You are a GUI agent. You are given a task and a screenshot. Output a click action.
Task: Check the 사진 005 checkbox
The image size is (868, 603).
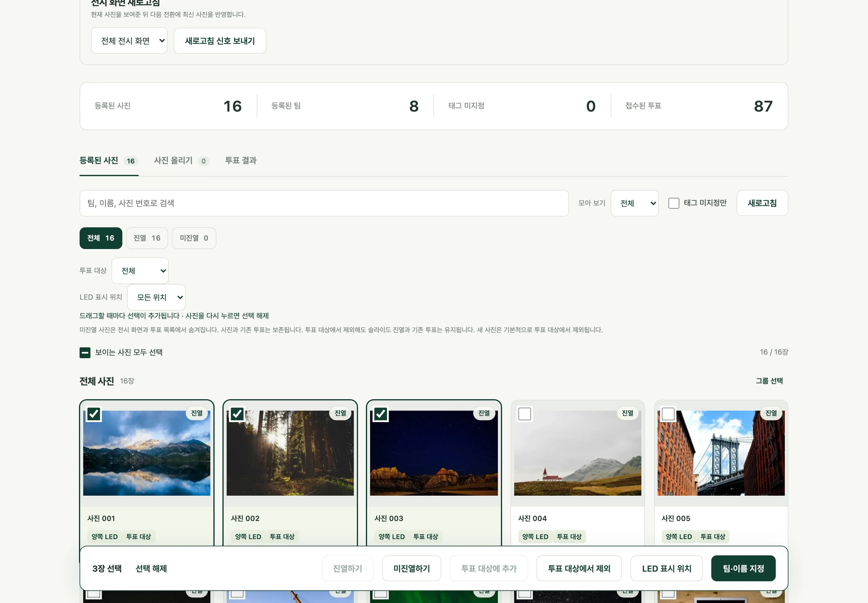coord(668,414)
